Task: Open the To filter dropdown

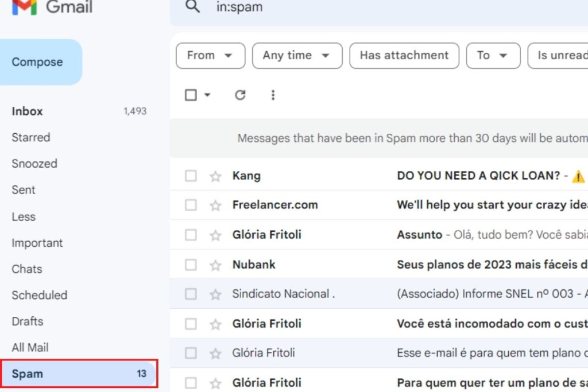Action: pos(493,56)
